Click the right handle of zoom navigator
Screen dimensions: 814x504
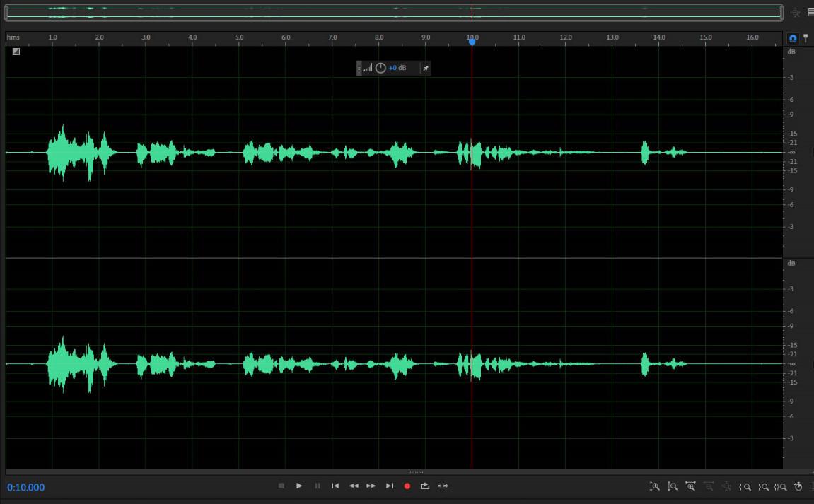click(x=781, y=13)
